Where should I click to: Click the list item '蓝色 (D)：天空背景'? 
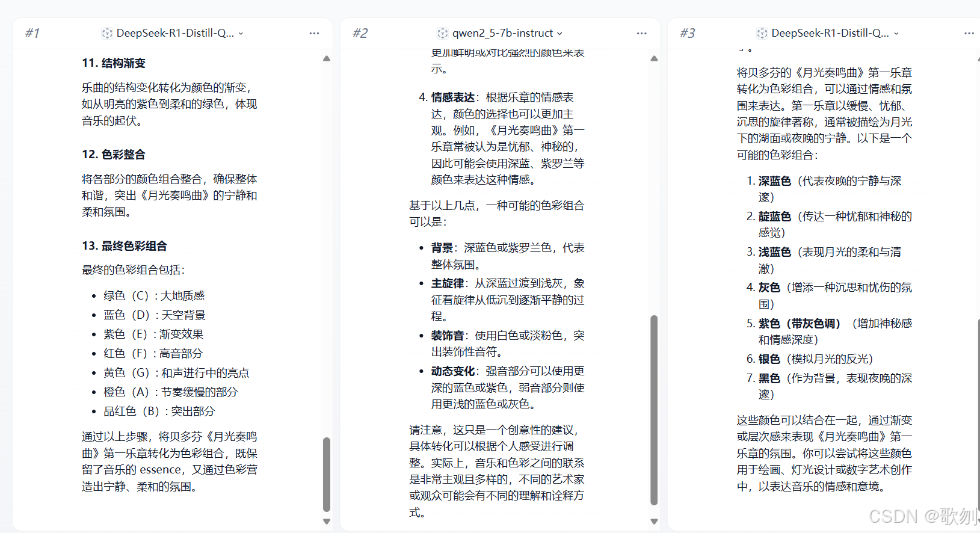[155, 315]
